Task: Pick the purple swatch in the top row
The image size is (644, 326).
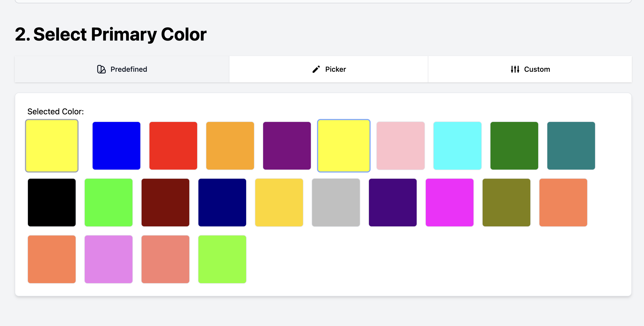Action: 287,146
